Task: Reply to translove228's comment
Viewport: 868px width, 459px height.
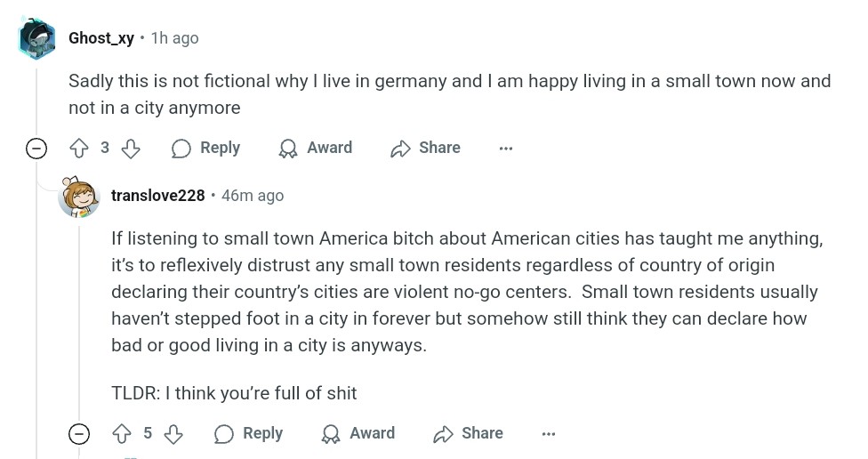Action: pos(249,434)
